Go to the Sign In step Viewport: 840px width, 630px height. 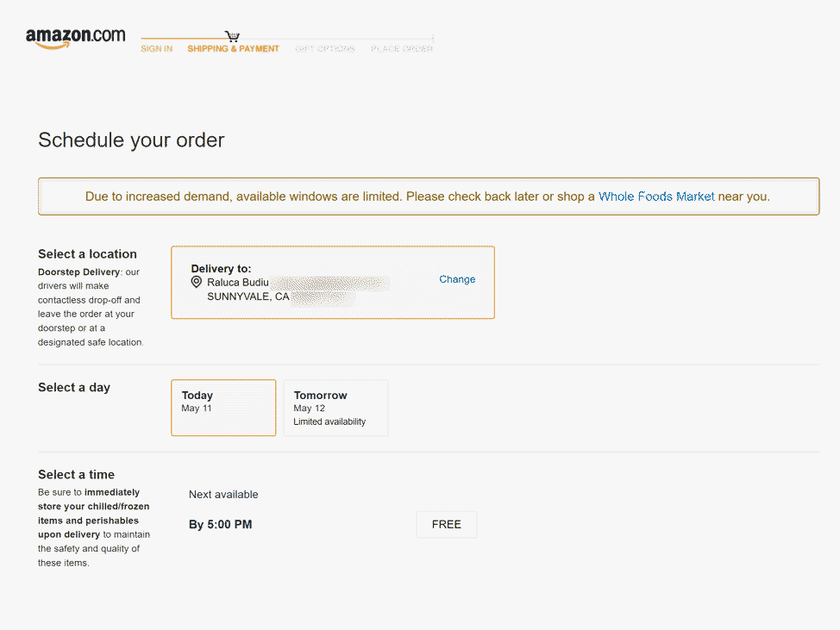coord(156,49)
